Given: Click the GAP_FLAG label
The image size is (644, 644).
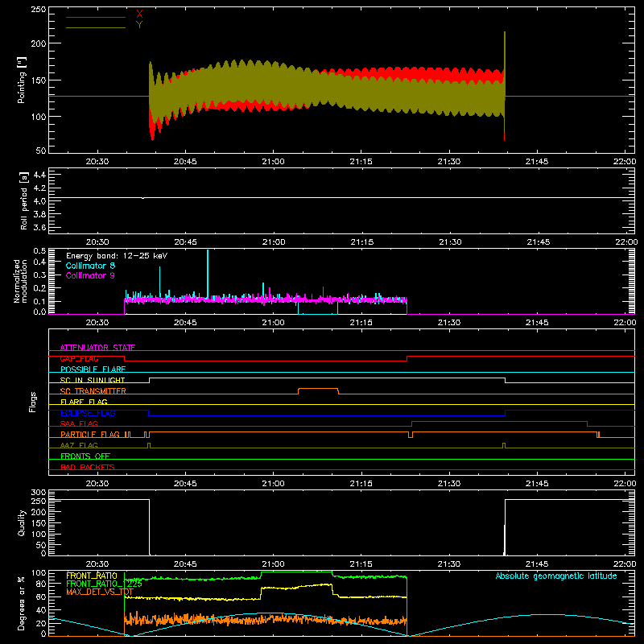Looking at the screenshot, I should coord(79,358).
